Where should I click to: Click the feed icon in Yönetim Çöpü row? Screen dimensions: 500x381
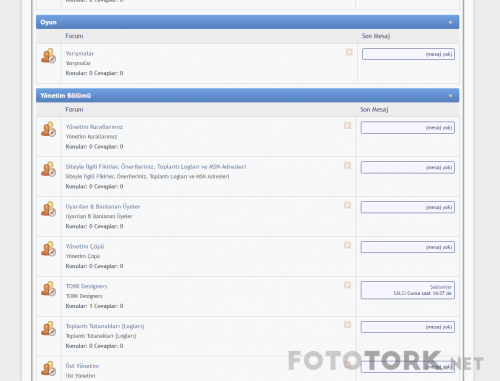[x=347, y=245]
